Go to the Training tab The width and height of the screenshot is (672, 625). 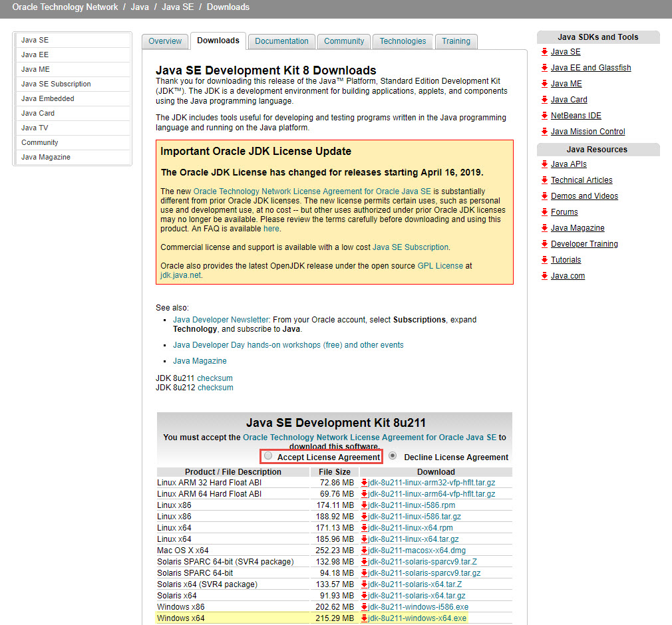click(456, 41)
